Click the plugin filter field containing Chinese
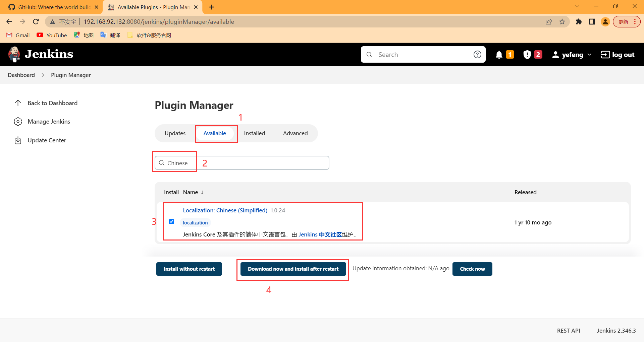The image size is (644, 342). [242, 163]
